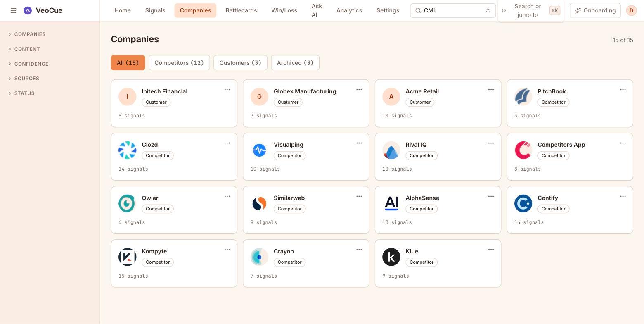Click the AlphaSense company logo
The height and width of the screenshot is (324, 644).
click(391, 203)
